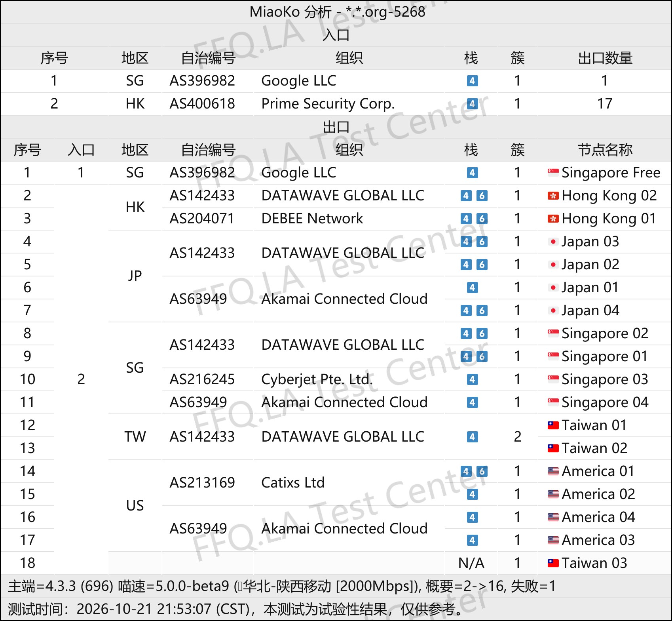The height and width of the screenshot is (621, 672).
Task: Click the Singapore flag beside Singapore 01
Action: coord(553,356)
